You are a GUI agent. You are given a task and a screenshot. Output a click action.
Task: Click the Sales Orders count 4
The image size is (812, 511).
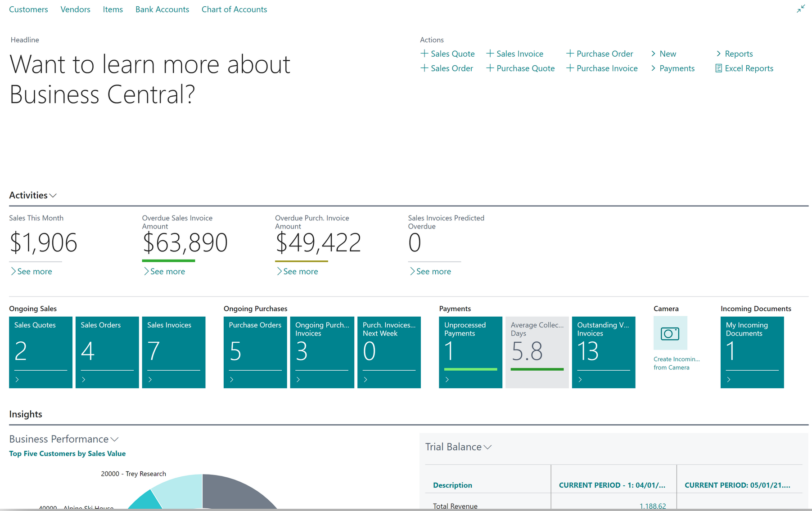click(x=88, y=351)
